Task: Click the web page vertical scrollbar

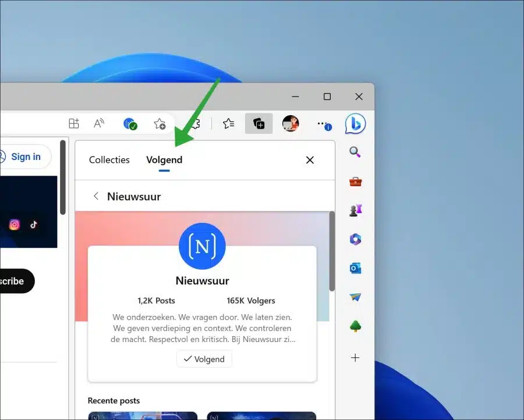Action: (63, 177)
